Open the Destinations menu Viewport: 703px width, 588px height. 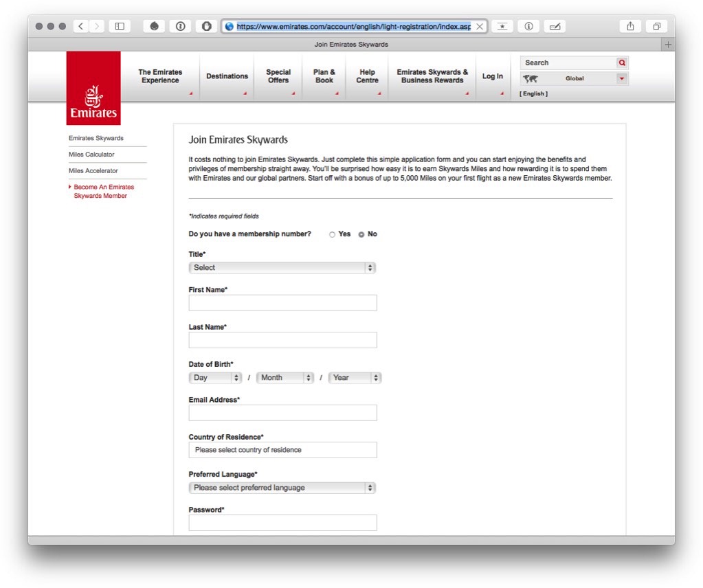coord(227,76)
